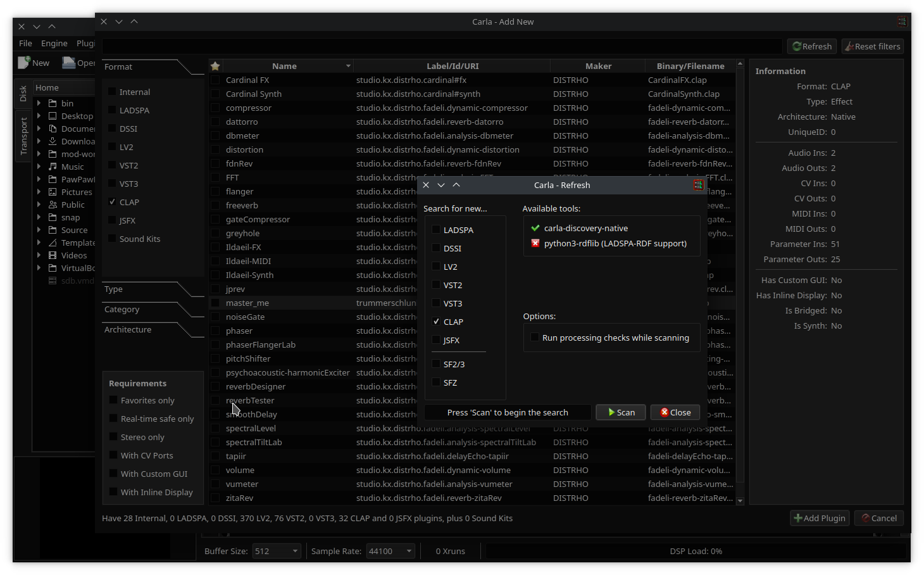Click the Templates folder icon
Viewport: 924px width, 575px height.
(x=53, y=243)
